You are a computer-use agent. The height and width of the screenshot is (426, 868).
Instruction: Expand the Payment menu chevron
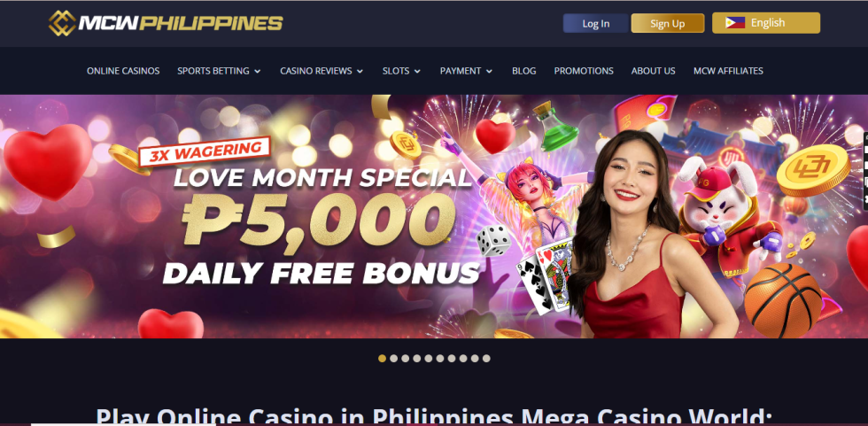[489, 72]
